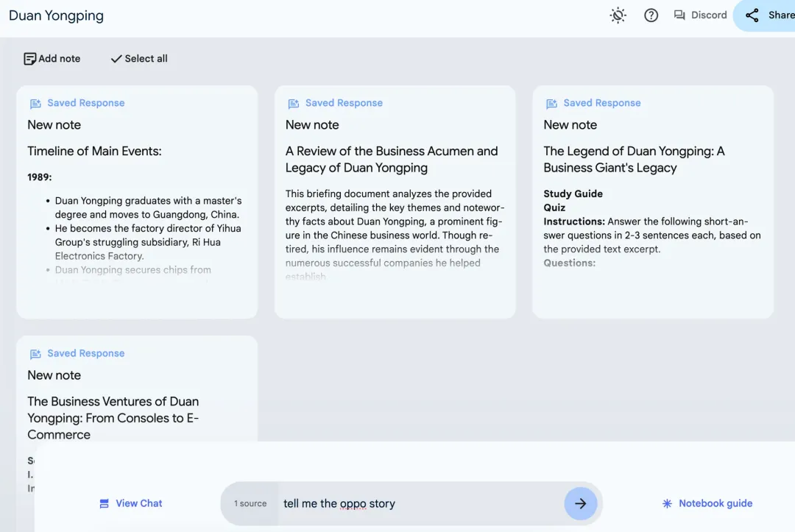The height and width of the screenshot is (532, 795).
Task: Click 'Saved Response' label on Business Ventures note
Action: [x=85, y=353]
